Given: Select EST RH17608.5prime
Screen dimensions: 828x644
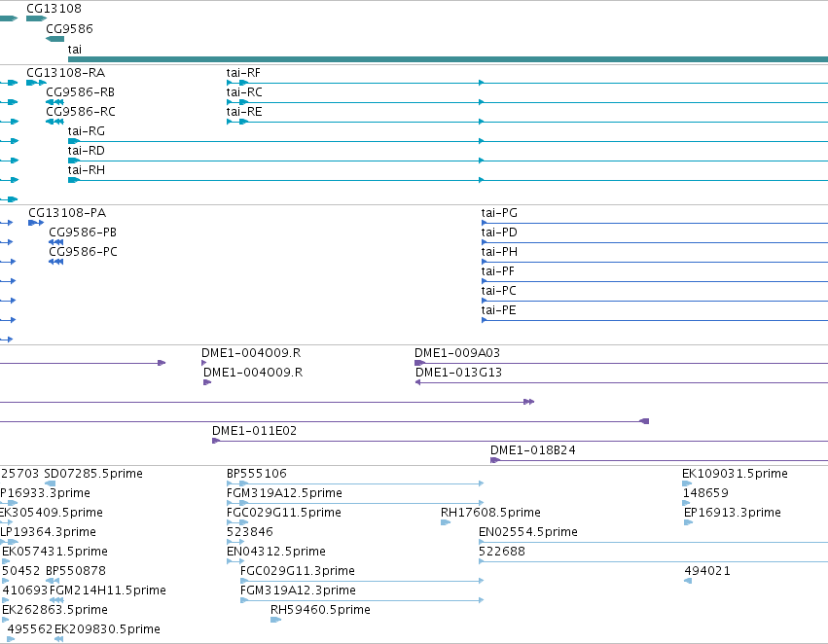Looking at the screenshot, I should pyautogui.click(x=490, y=513).
